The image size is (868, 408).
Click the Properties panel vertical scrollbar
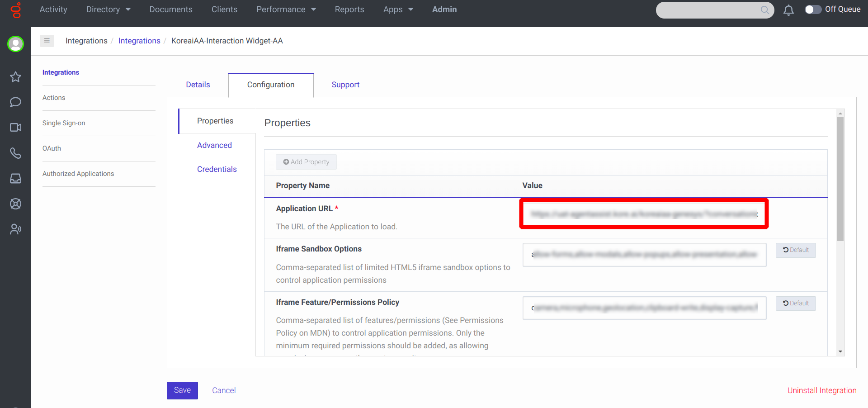point(840,181)
